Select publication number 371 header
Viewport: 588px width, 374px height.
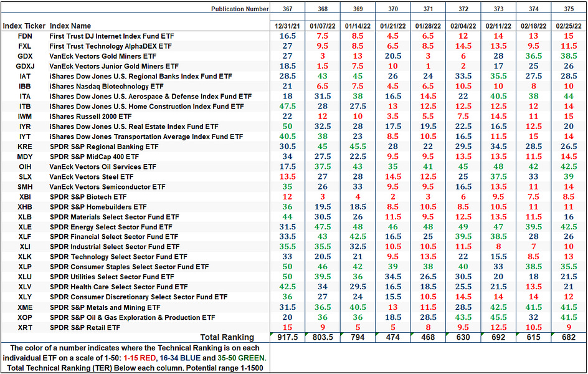[x=428, y=9]
